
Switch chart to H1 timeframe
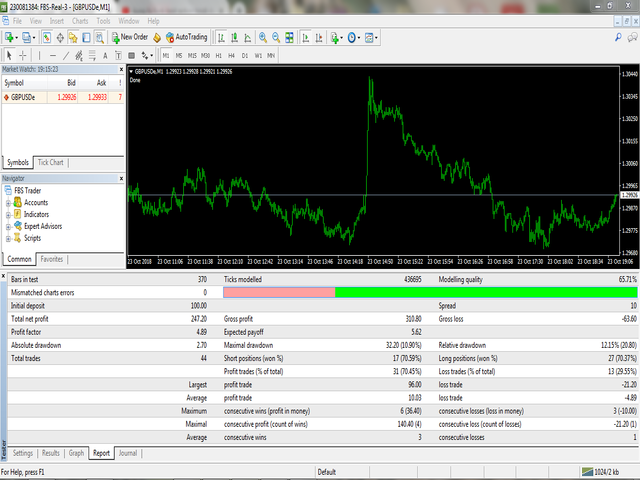pos(218,55)
